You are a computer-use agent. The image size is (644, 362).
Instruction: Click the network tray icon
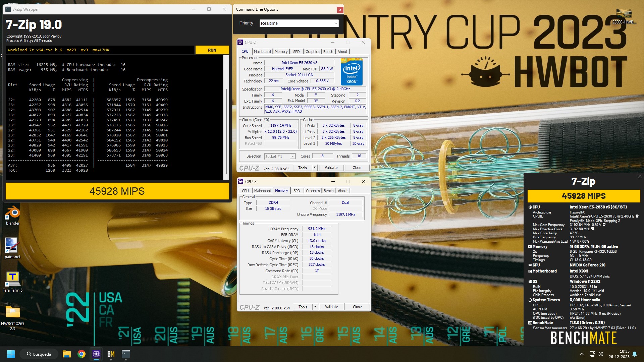coord(592,354)
